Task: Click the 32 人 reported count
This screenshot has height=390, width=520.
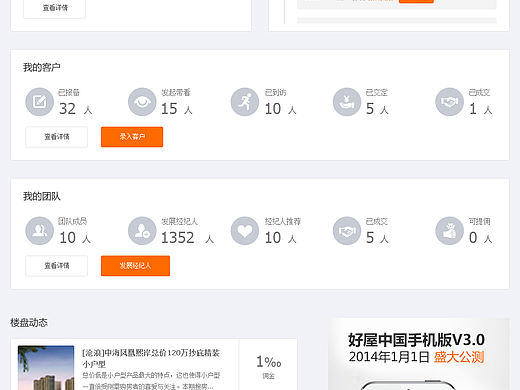Action: tap(76, 109)
